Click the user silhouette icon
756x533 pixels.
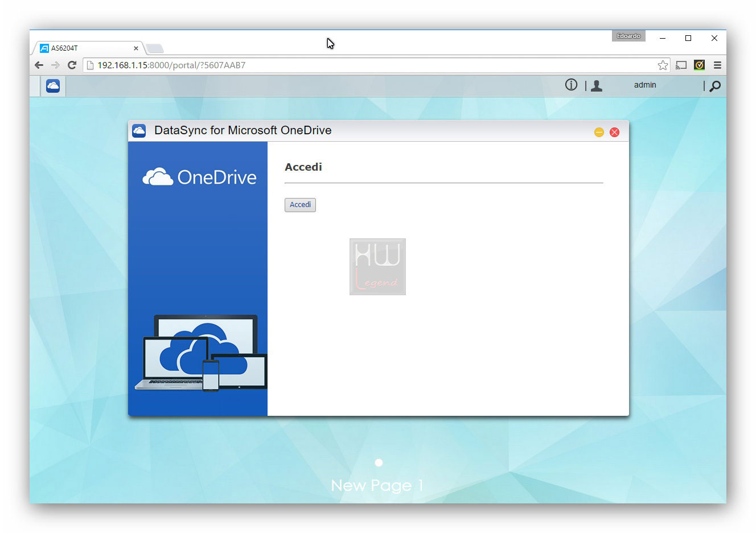click(x=597, y=86)
